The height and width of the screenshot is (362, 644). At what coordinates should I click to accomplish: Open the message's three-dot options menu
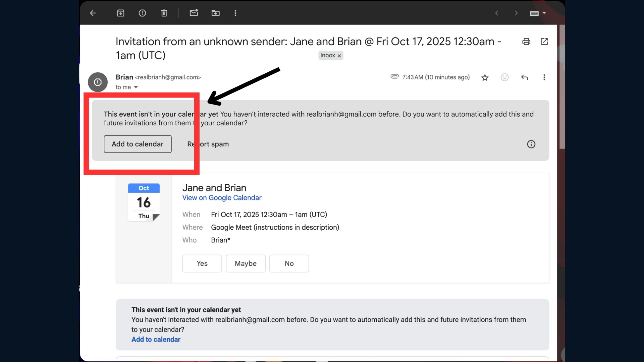[x=544, y=77]
